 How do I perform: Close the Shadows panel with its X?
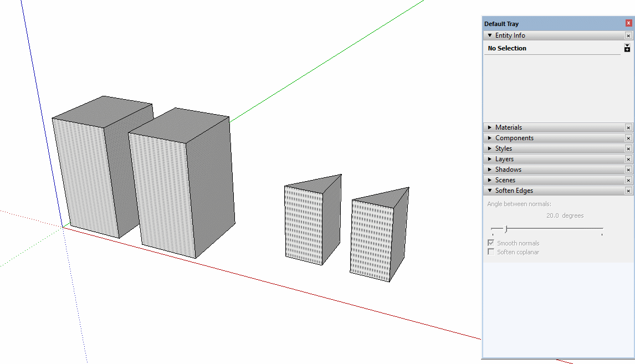tap(628, 170)
